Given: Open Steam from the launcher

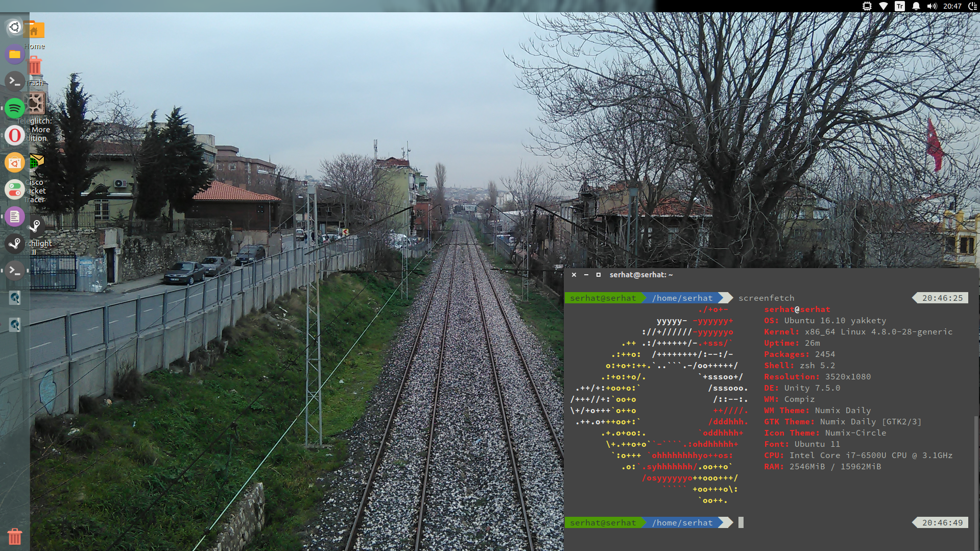Looking at the screenshot, I should tap(15, 244).
